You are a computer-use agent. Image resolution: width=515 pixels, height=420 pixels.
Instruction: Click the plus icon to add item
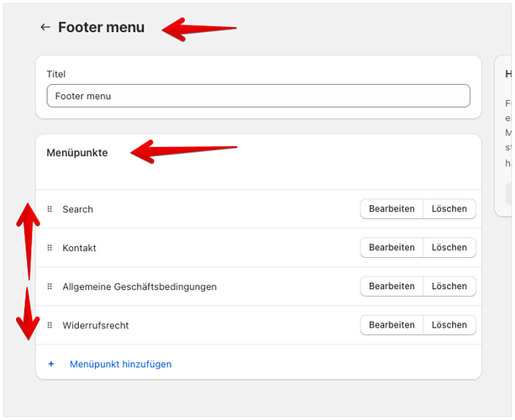pyautogui.click(x=51, y=364)
